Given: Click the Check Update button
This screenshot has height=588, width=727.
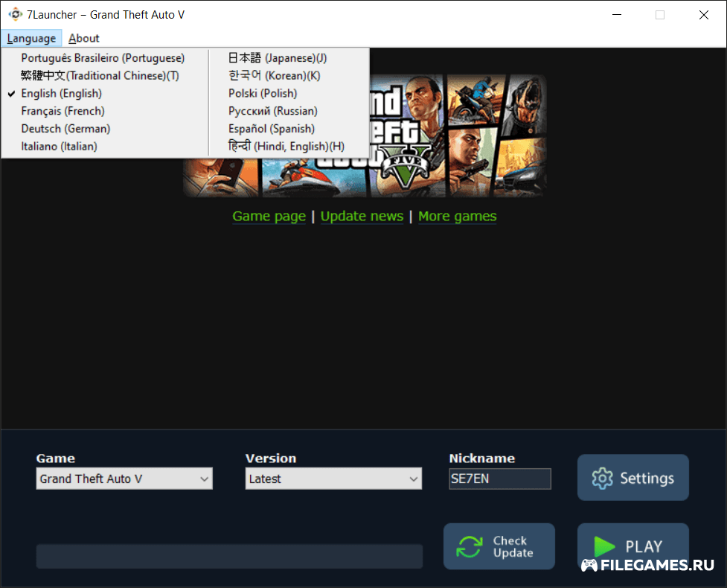Looking at the screenshot, I should [x=499, y=546].
